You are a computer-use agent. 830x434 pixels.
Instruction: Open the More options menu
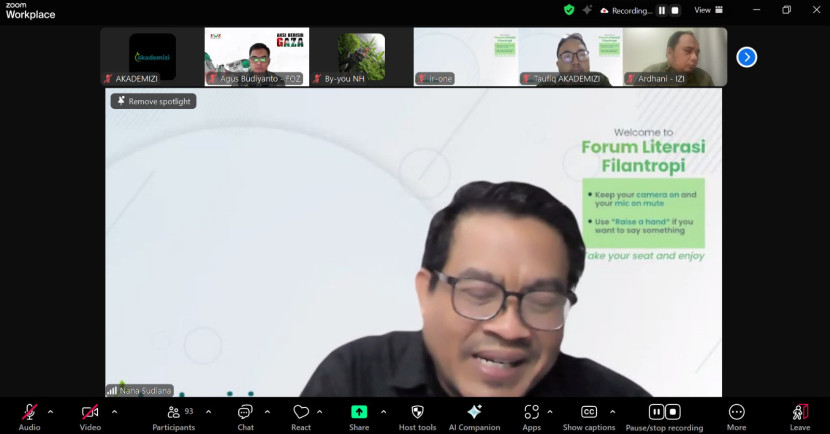[x=737, y=412]
